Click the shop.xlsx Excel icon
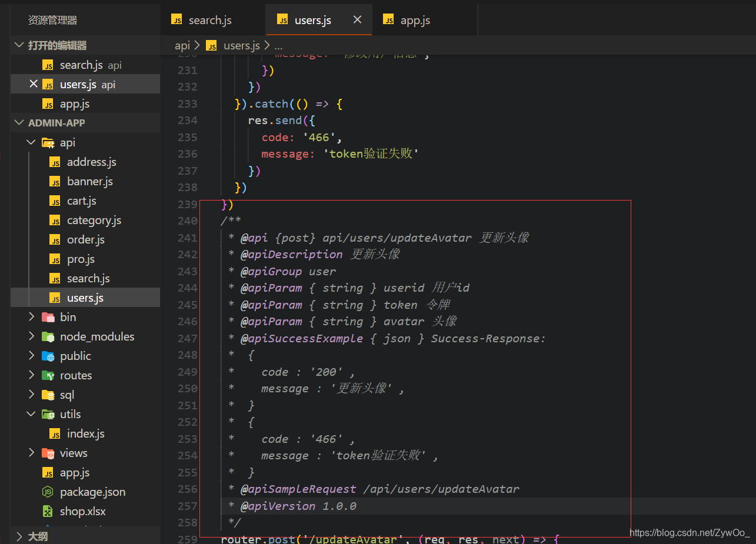The height and width of the screenshot is (544, 756). click(48, 511)
